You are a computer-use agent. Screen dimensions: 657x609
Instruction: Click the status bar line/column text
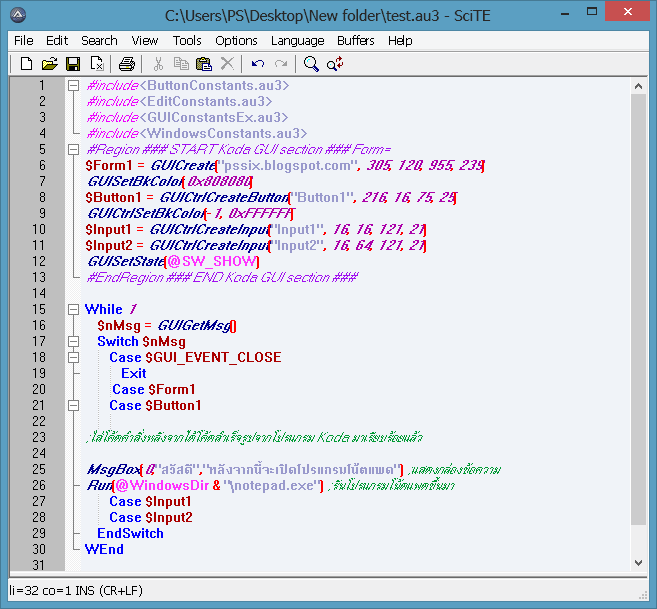pyautogui.click(x=76, y=591)
